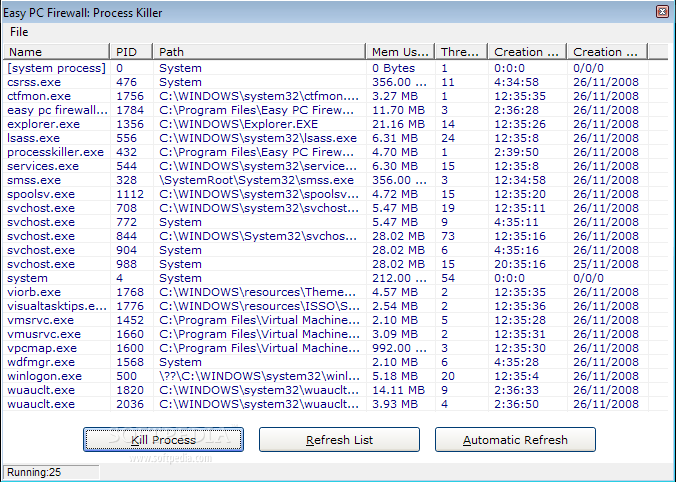Image resolution: width=676 pixels, height=482 pixels.
Task: Click the \SystemRoot\System32\smss.exe path cell
Action: pyautogui.click(x=257, y=180)
